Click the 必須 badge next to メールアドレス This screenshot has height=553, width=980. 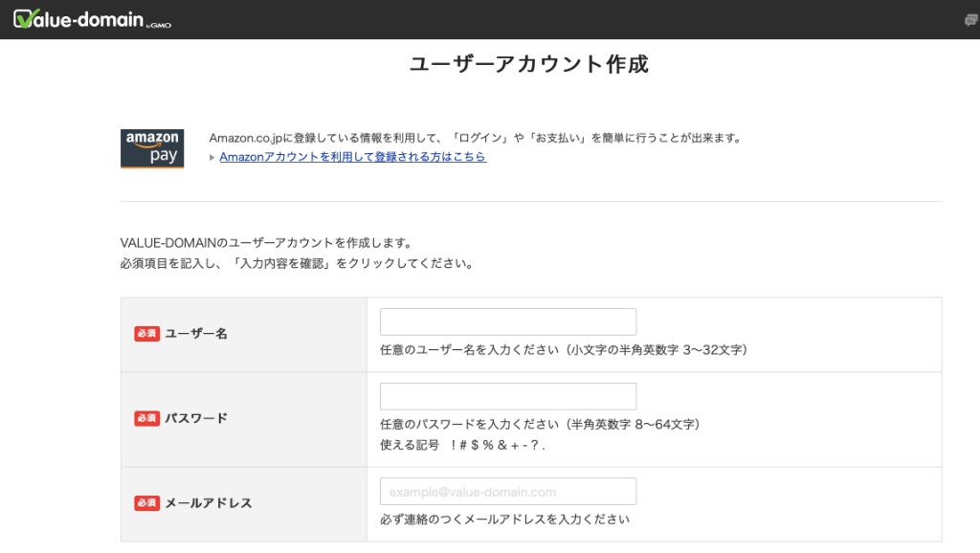(x=146, y=503)
